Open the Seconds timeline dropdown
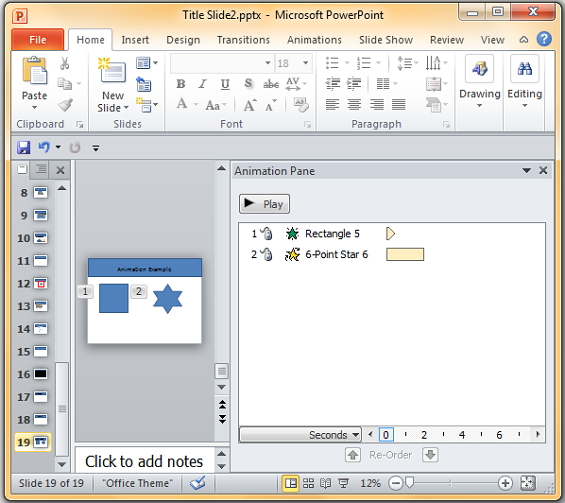 click(x=300, y=435)
